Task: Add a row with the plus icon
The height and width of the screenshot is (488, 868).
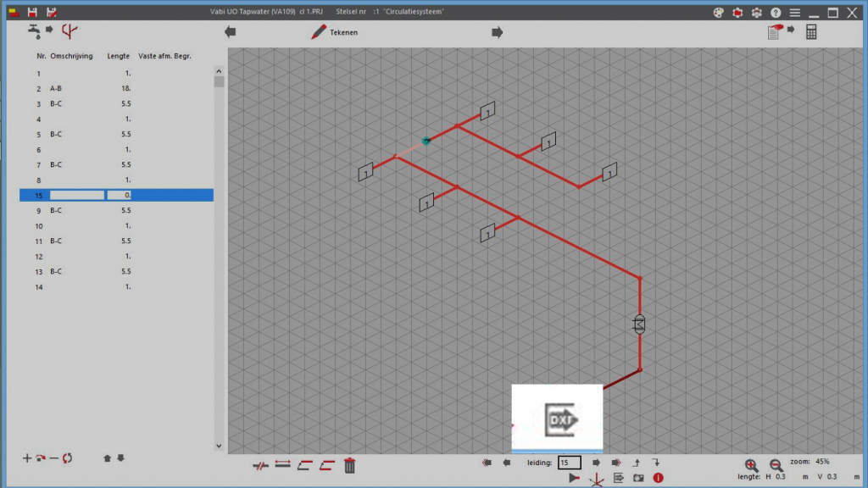Action: (x=26, y=458)
